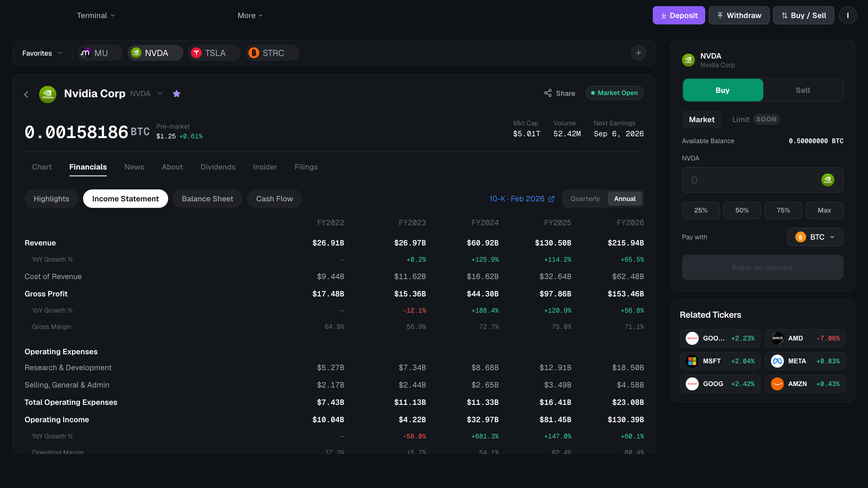The width and height of the screenshot is (868, 488).
Task: Click the back arrow beside Nvidia Corp
Action: click(26, 94)
